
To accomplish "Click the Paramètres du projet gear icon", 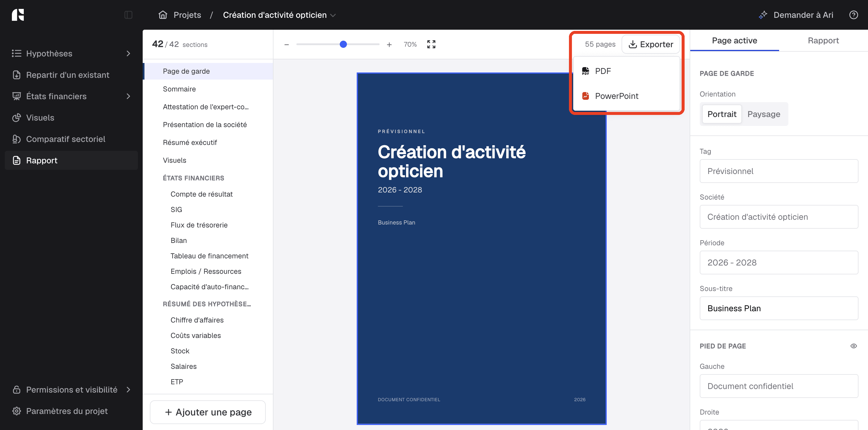I will coord(17,411).
